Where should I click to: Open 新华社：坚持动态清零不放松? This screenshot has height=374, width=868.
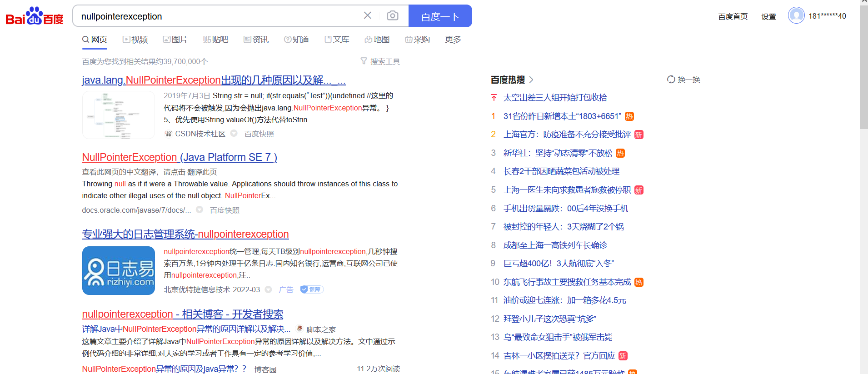tap(558, 153)
